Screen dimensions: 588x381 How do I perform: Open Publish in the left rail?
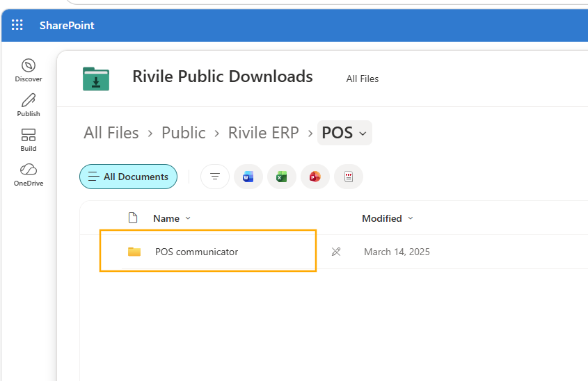(29, 105)
